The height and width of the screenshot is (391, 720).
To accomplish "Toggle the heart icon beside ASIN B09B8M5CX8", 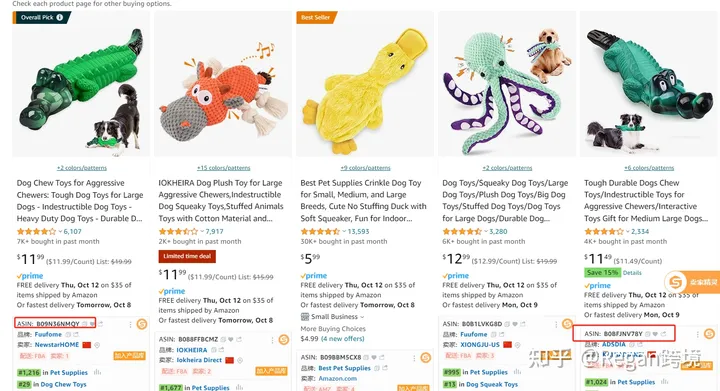I will coord(374,357).
